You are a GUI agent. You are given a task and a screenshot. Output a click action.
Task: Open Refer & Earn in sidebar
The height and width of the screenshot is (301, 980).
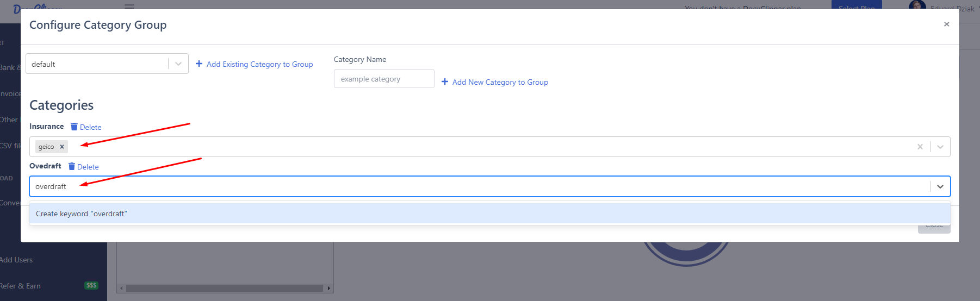pos(22,286)
